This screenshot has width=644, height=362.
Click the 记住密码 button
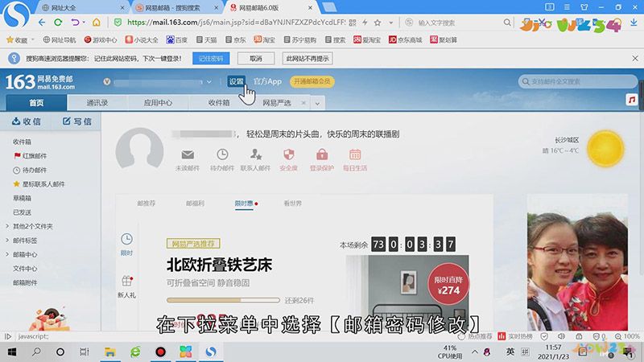211,59
